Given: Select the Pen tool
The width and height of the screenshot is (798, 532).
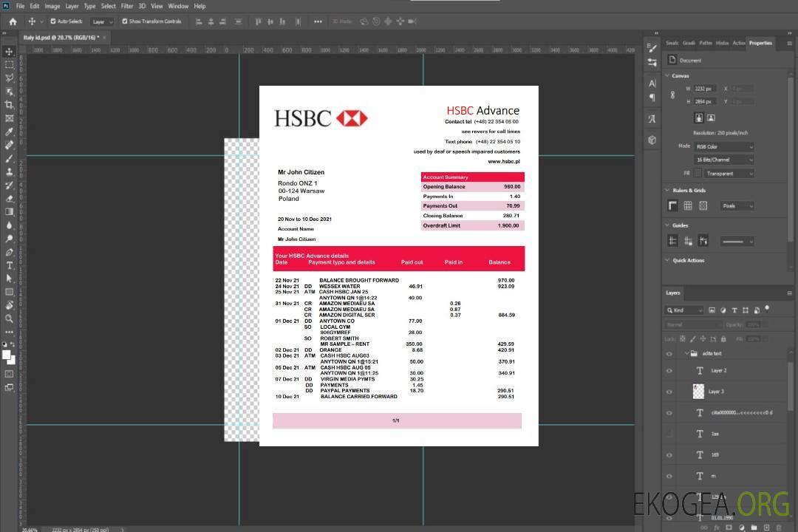Looking at the screenshot, I should click(x=9, y=252).
